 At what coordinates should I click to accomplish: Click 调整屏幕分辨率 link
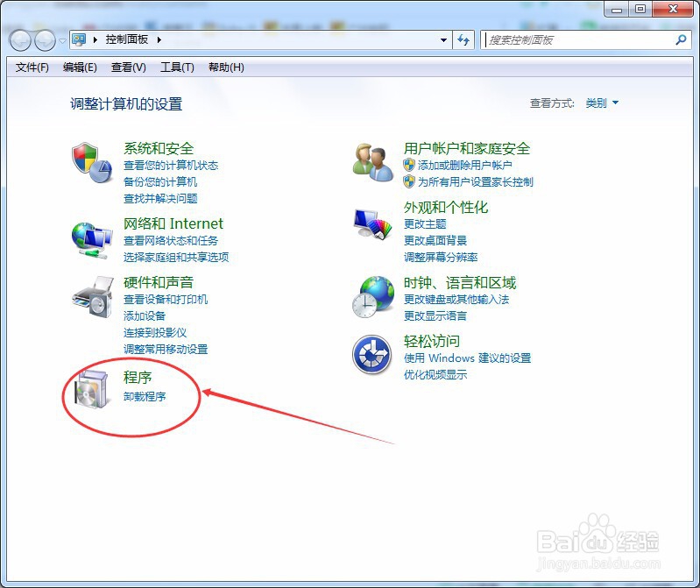pos(441,257)
